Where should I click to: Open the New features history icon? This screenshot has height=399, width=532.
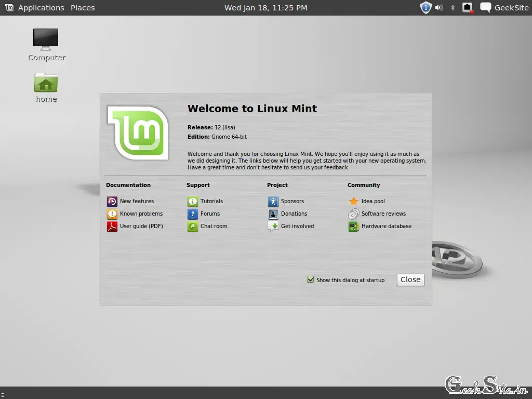coord(112,202)
